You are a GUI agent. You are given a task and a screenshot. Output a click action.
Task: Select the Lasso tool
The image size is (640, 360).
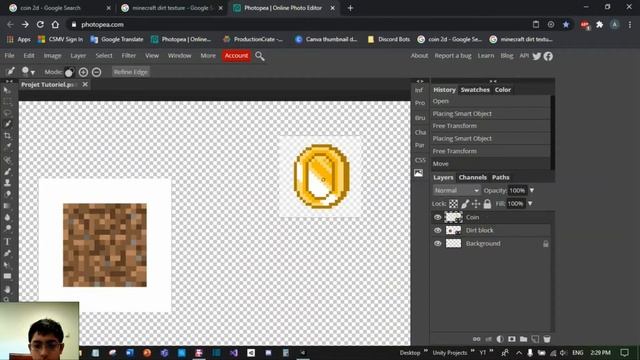(x=7, y=113)
